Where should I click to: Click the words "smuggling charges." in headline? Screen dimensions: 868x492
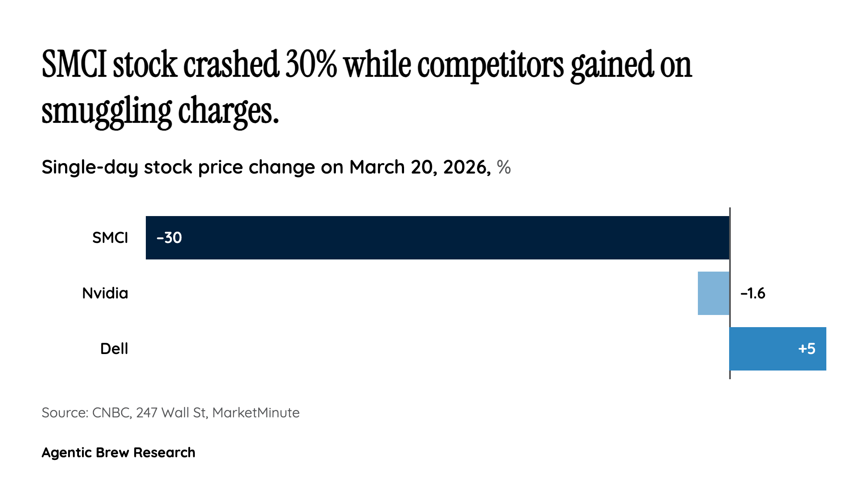tap(160, 111)
